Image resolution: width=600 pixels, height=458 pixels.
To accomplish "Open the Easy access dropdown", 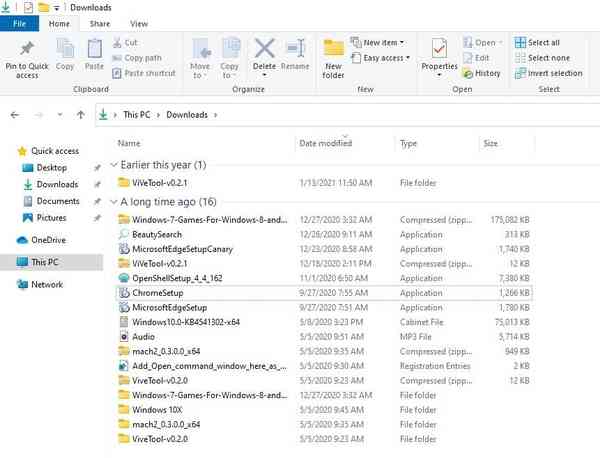I will [x=381, y=58].
